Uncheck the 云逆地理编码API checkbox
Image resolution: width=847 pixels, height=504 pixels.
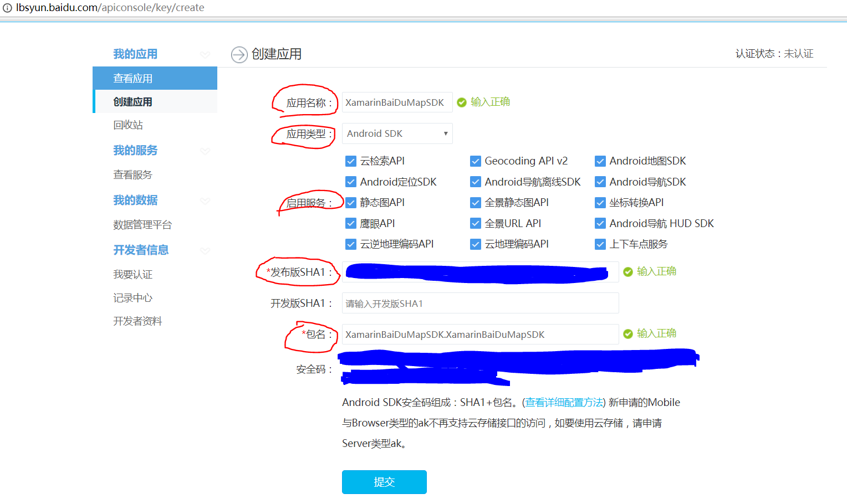351,244
